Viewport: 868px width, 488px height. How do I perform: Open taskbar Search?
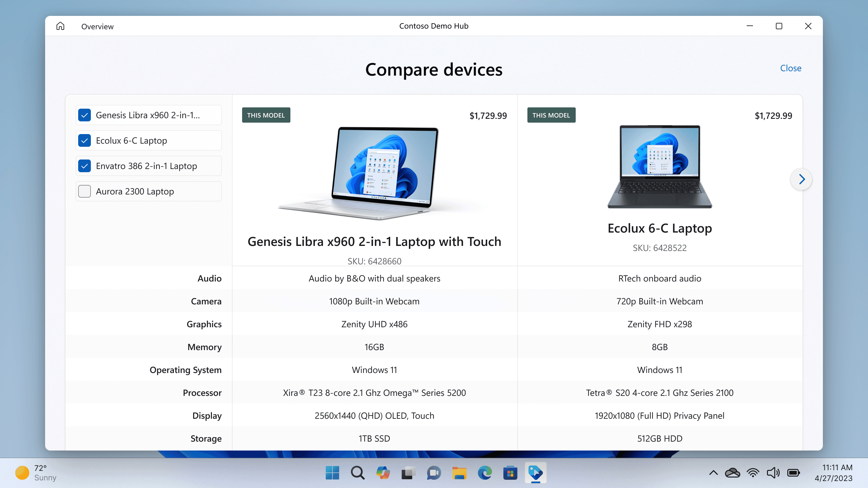click(x=357, y=473)
